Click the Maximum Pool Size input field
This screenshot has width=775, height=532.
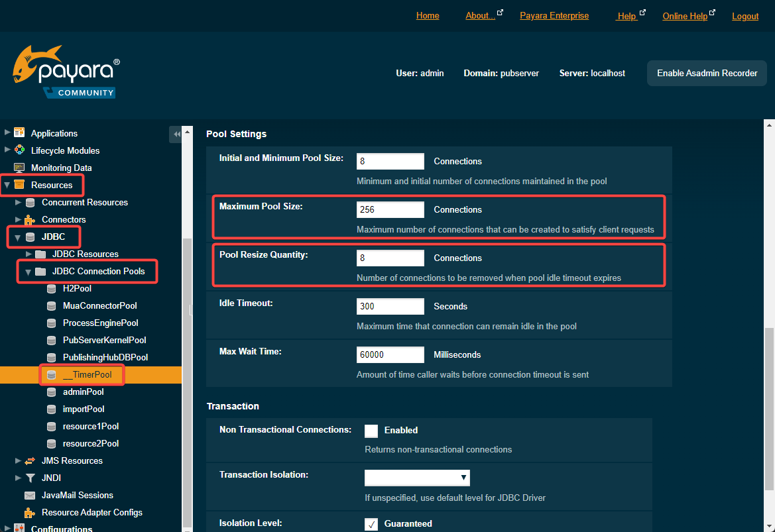[x=390, y=209]
